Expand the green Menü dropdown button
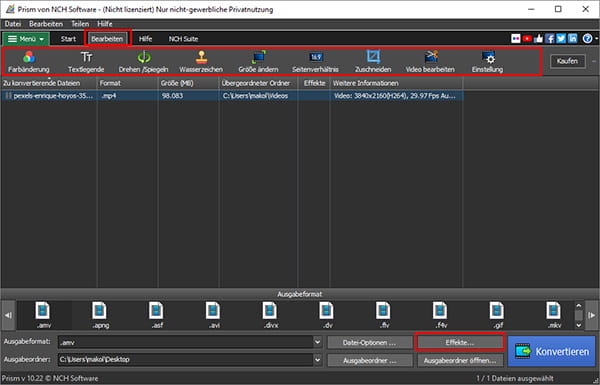 pyautogui.click(x=26, y=39)
